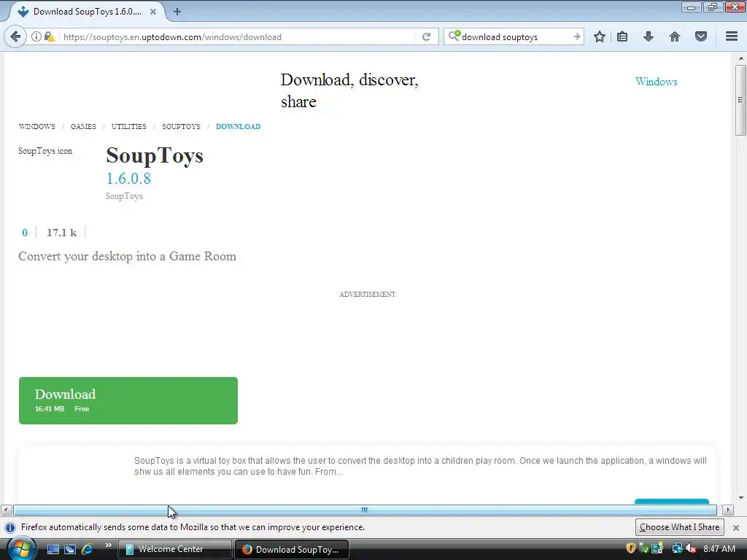Image resolution: width=747 pixels, height=560 pixels.
Task: Click the vertical scrollbar up arrow
Action: [740, 58]
